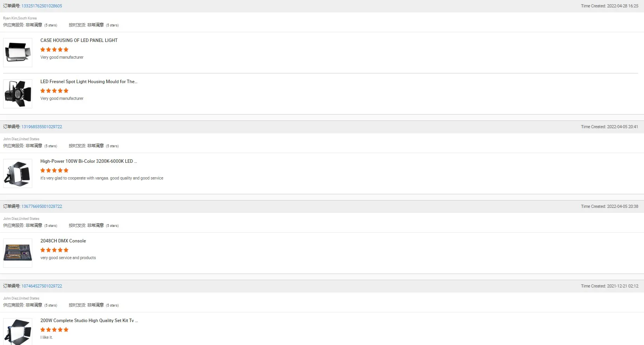644x345 pixels.
Task: Open the 100W Bi-Color LED thumbnail
Action: click(18, 173)
